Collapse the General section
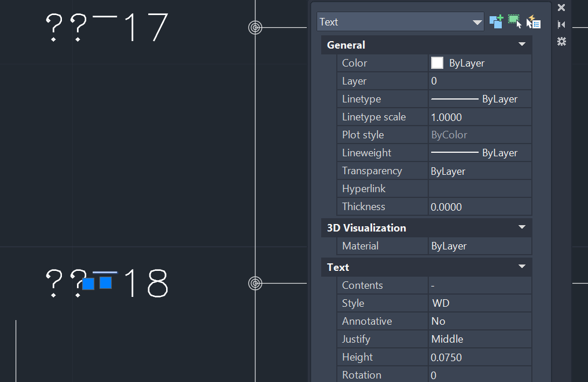The image size is (588, 382). click(x=523, y=45)
